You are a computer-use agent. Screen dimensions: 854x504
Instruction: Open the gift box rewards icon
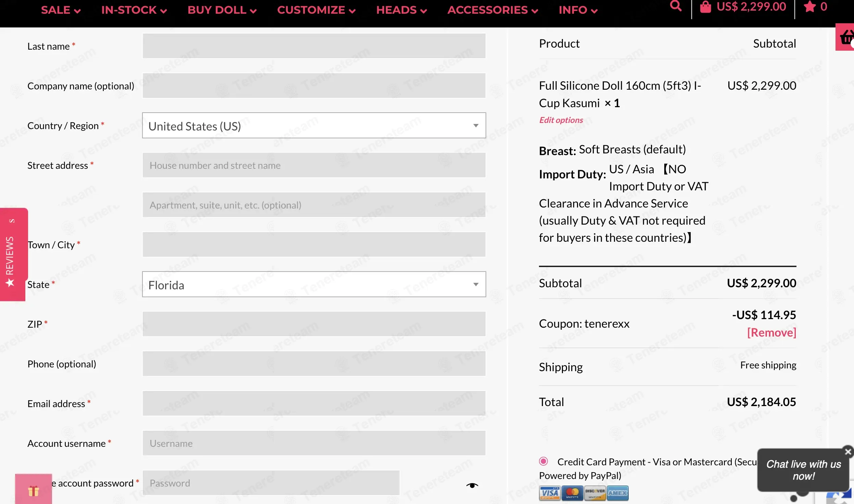34,490
